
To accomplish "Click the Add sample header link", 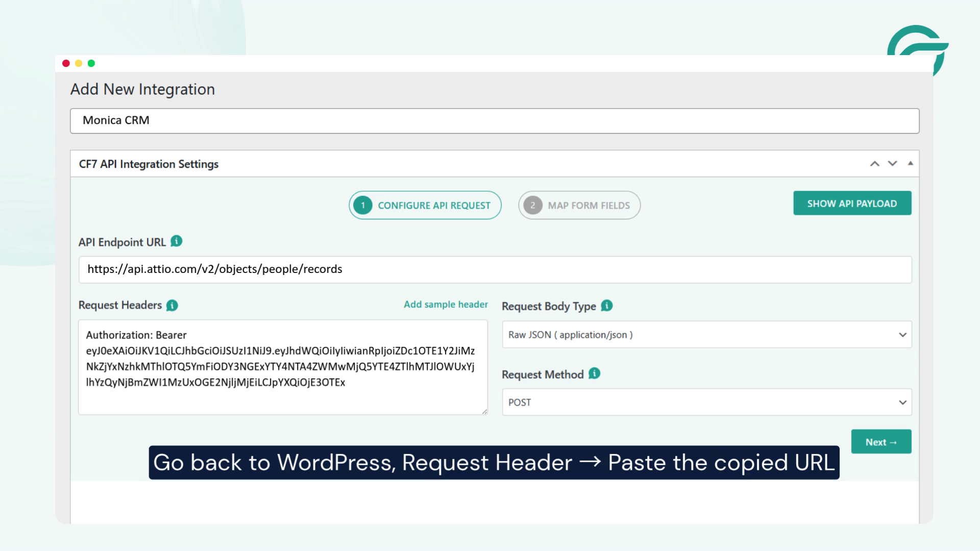I will click(446, 305).
